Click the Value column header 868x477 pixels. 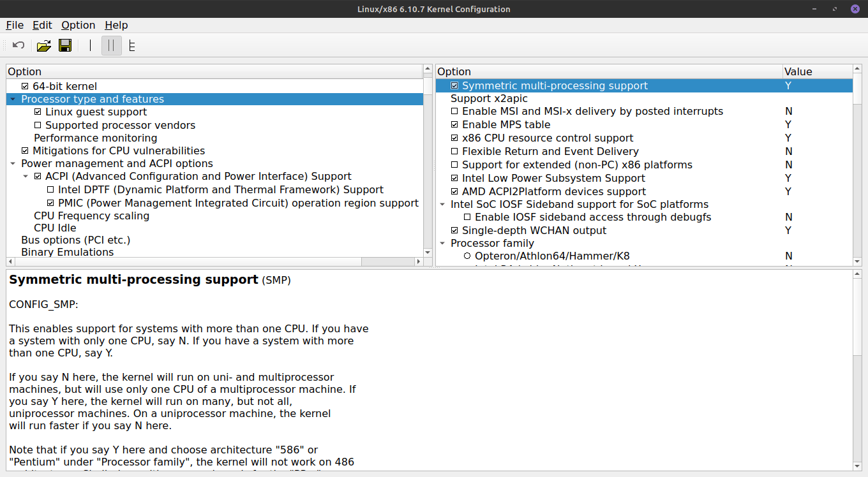tap(818, 71)
